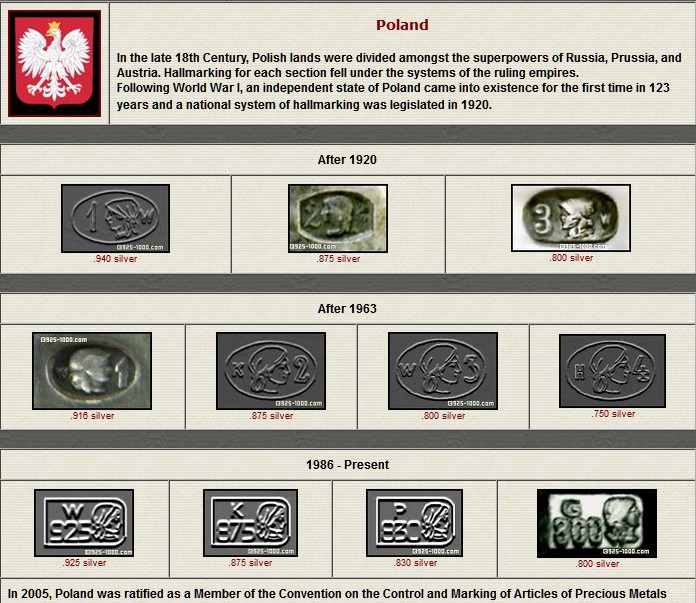Screen dimensions: 696x603
Task: Click the after-1963 .800 silver hallmark with W
Action: tap(443, 371)
